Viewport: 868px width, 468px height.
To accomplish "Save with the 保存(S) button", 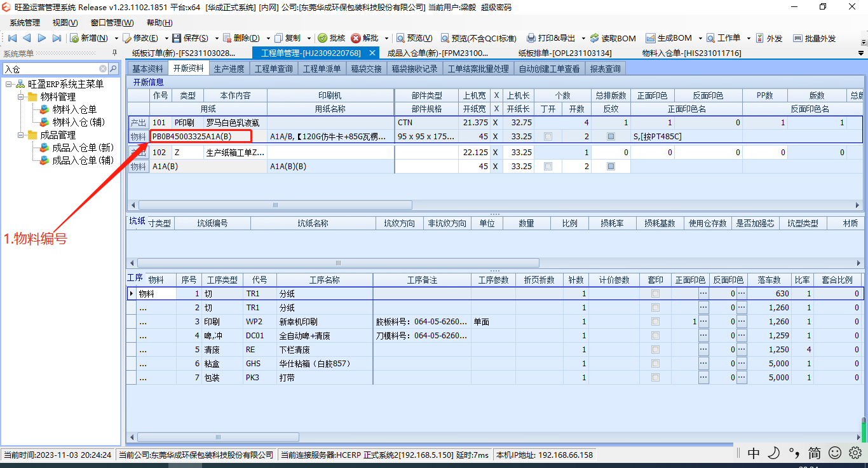I will pyautogui.click(x=191, y=38).
